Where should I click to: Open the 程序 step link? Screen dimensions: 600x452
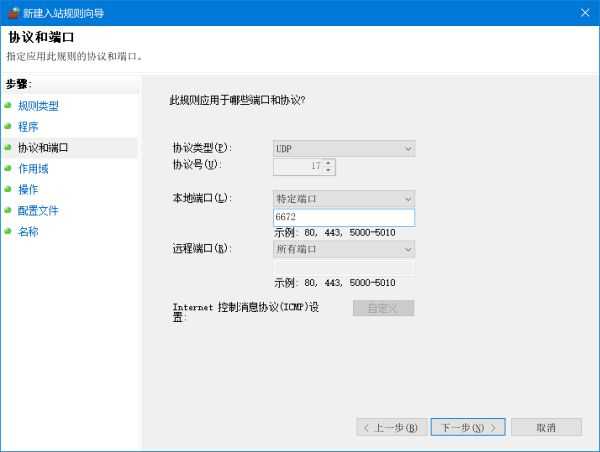point(28,127)
